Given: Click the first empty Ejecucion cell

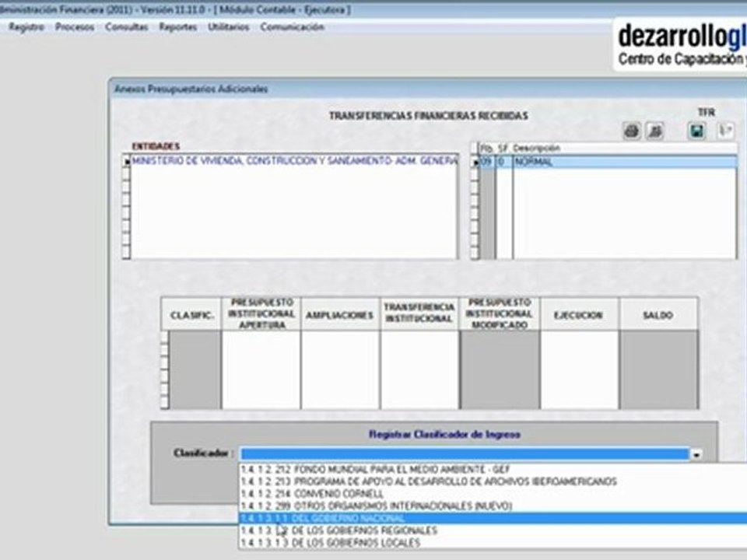Looking at the screenshot, I should (579, 338).
